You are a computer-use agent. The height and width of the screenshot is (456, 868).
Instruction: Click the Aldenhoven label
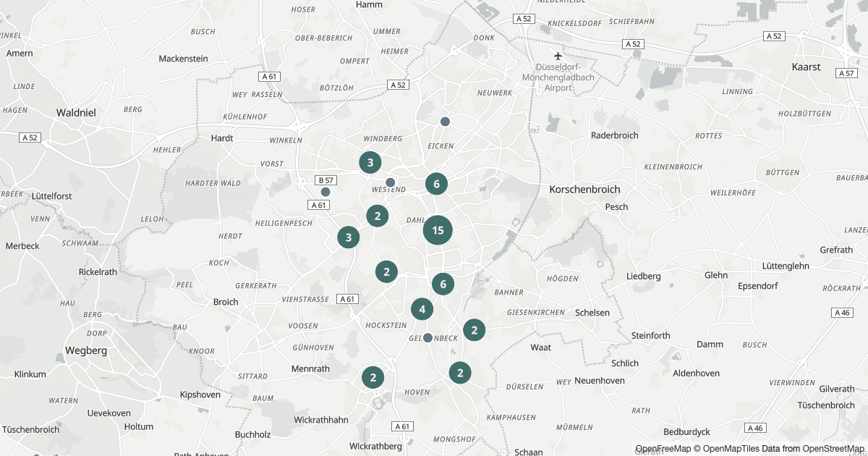(x=697, y=373)
